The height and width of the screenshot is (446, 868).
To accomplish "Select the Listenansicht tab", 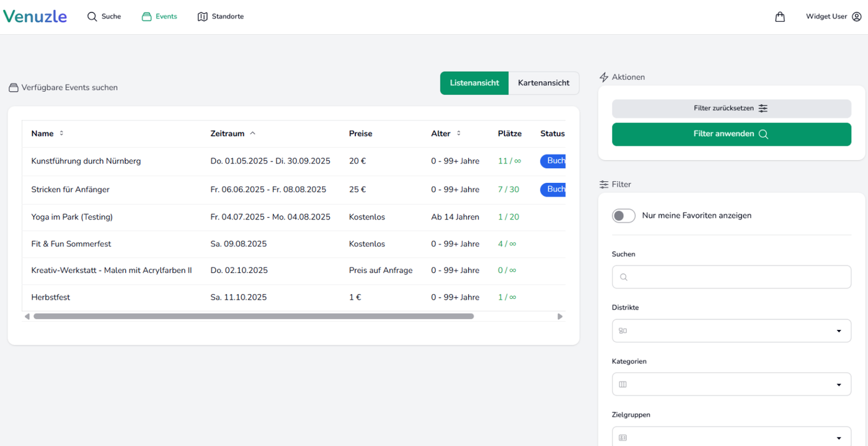I will [474, 83].
